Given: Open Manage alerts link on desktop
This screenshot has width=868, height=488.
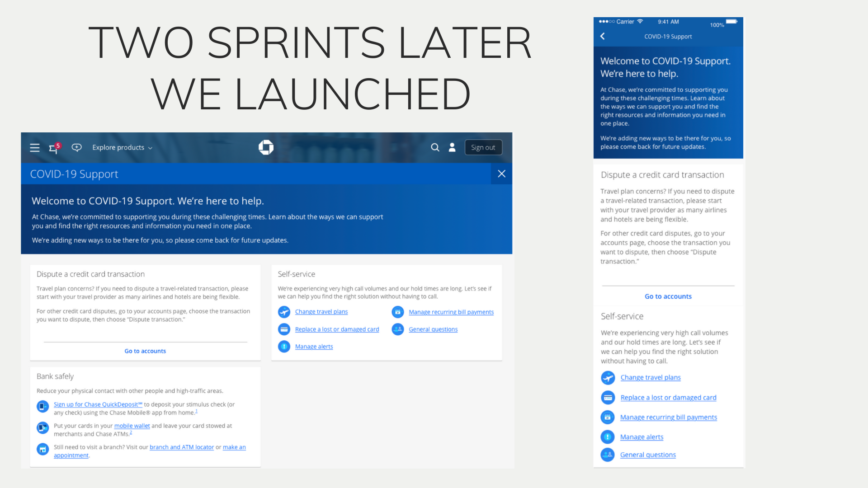Looking at the screenshot, I should 314,347.
